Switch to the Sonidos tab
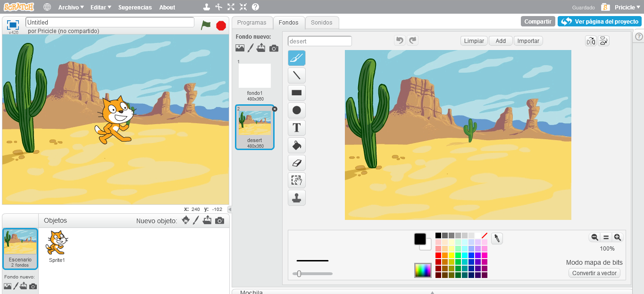644x294 pixels. [322, 22]
